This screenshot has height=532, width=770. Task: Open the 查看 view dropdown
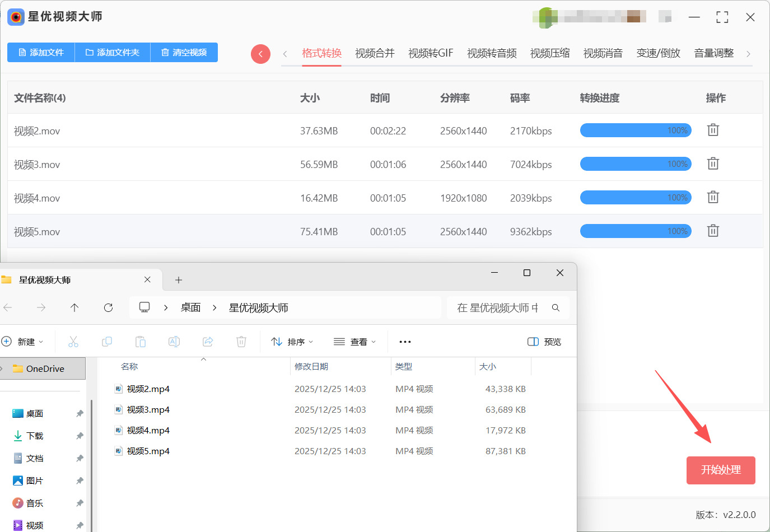point(354,342)
